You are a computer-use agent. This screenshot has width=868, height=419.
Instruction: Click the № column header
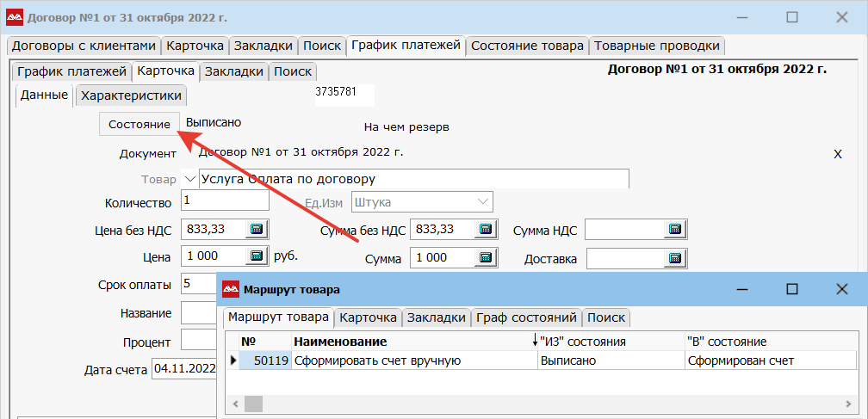point(264,342)
